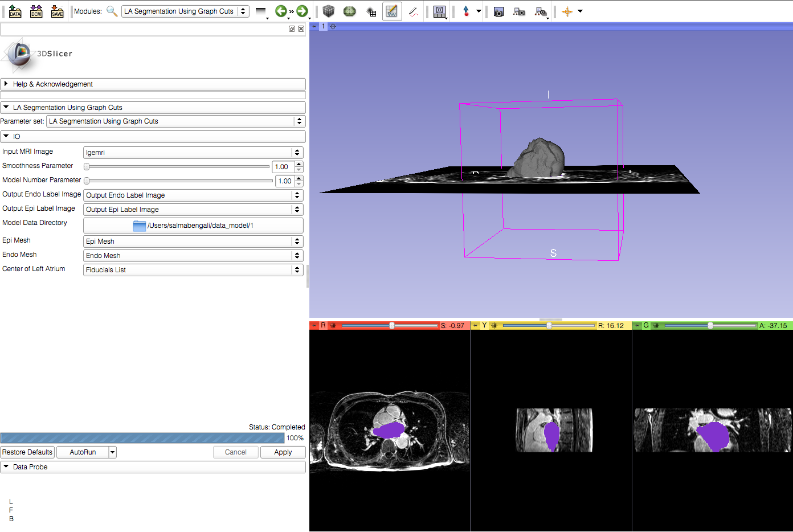Click the layout selection icon
Screen dimensions: 793x532
pos(439,11)
